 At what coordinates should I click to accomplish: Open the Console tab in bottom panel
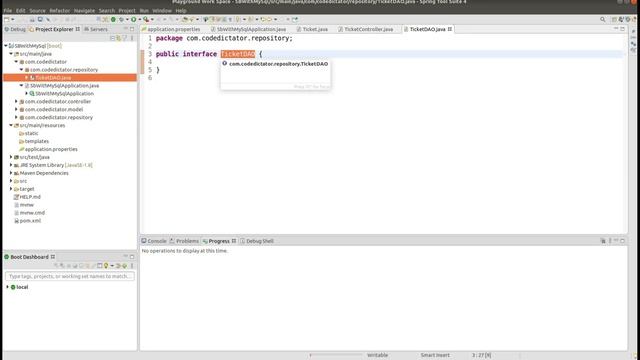pyautogui.click(x=154, y=241)
